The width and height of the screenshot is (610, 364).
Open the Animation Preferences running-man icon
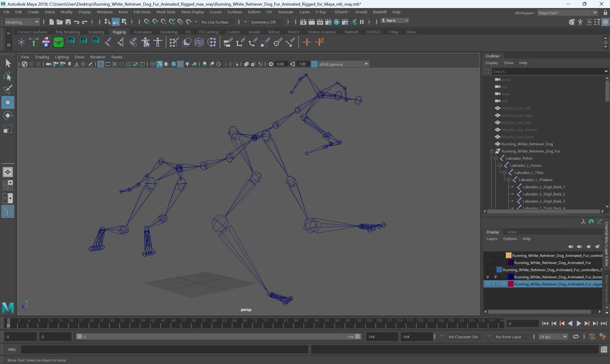(603, 337)
